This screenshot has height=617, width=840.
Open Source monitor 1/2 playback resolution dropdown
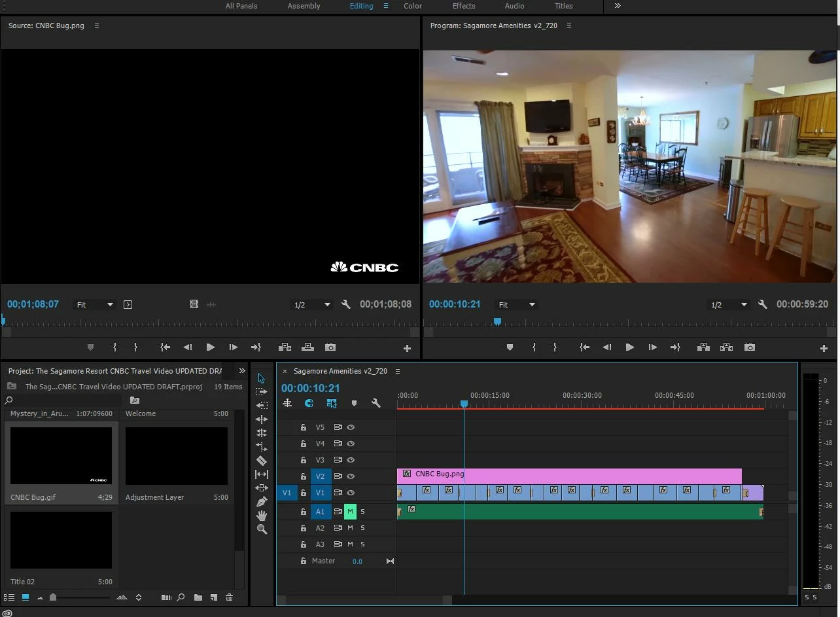(x=312, y=304)
